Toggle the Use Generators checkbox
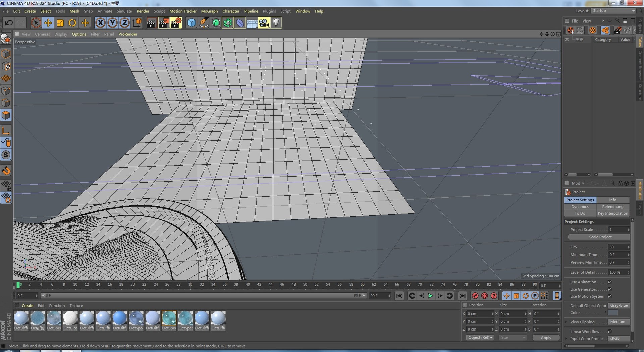 (x=610, y=289)
